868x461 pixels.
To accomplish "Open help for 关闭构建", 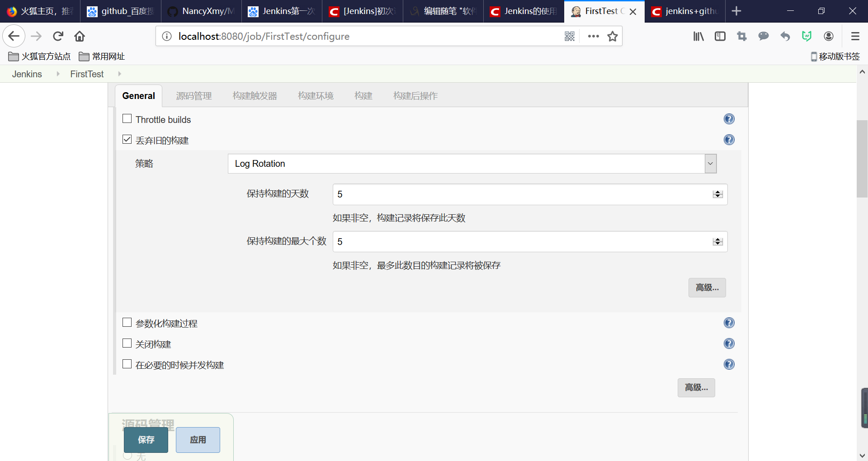I will point(729,343).
